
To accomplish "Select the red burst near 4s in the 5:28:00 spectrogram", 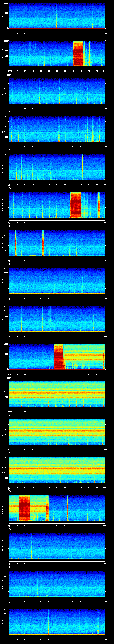I will (16, 243).
